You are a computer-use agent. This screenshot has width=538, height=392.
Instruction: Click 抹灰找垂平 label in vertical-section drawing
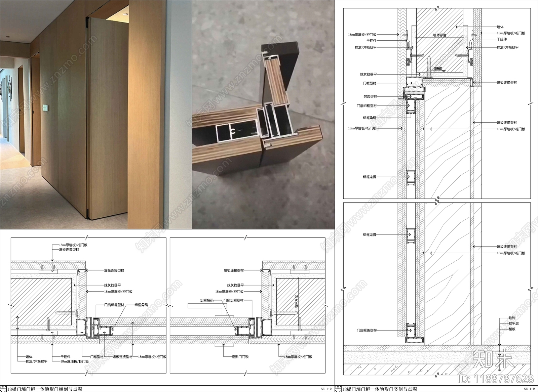coord(368,75)
